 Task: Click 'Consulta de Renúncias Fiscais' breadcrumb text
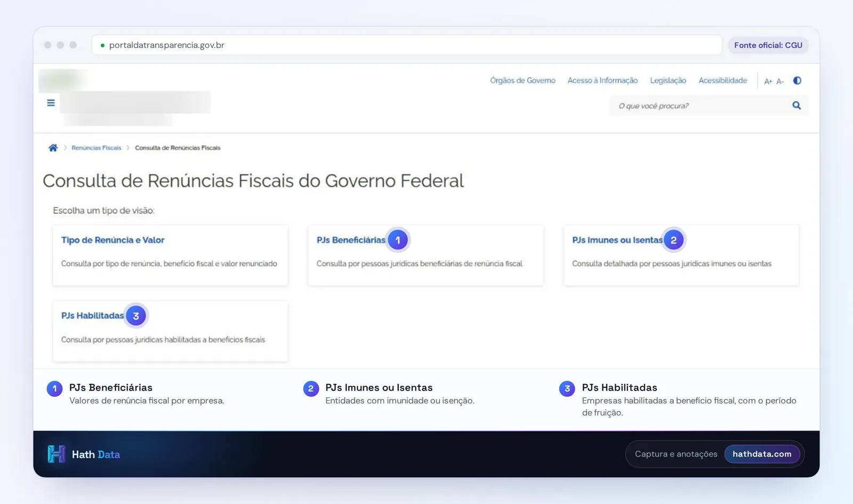[x=178, y=148]
